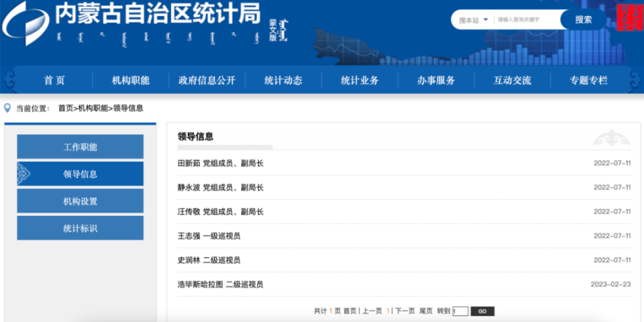Select the 统计动态 navigation item
Image resolution: width=644 pixels, height=322 pixels.
283,80
